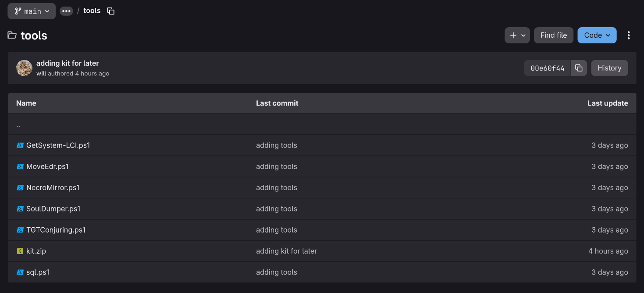This screenshot has width=644, height=293.
Task: Click the Find file button
Action: [x=554, y=35]
